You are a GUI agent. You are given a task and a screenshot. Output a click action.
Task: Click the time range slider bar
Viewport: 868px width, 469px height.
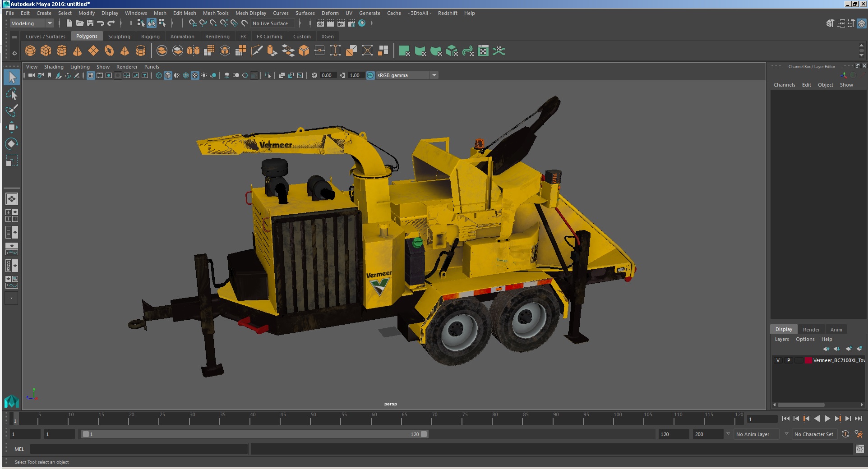(255, 434)
